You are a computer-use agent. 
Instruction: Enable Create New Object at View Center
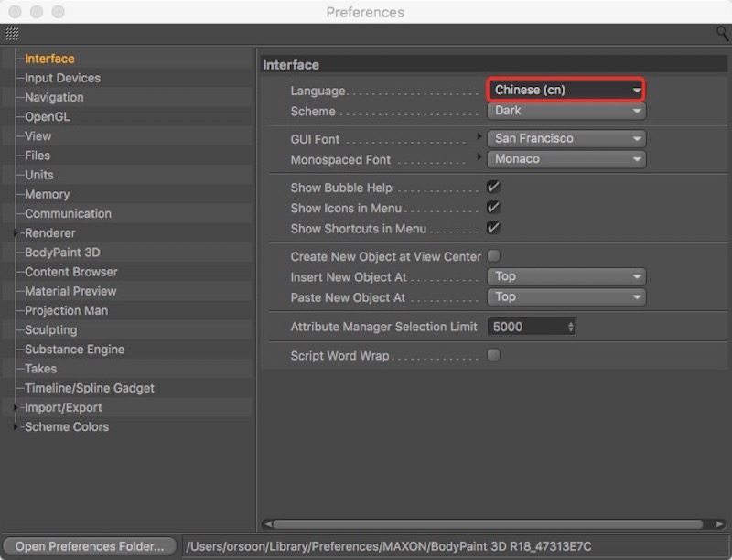pos(492,257)
